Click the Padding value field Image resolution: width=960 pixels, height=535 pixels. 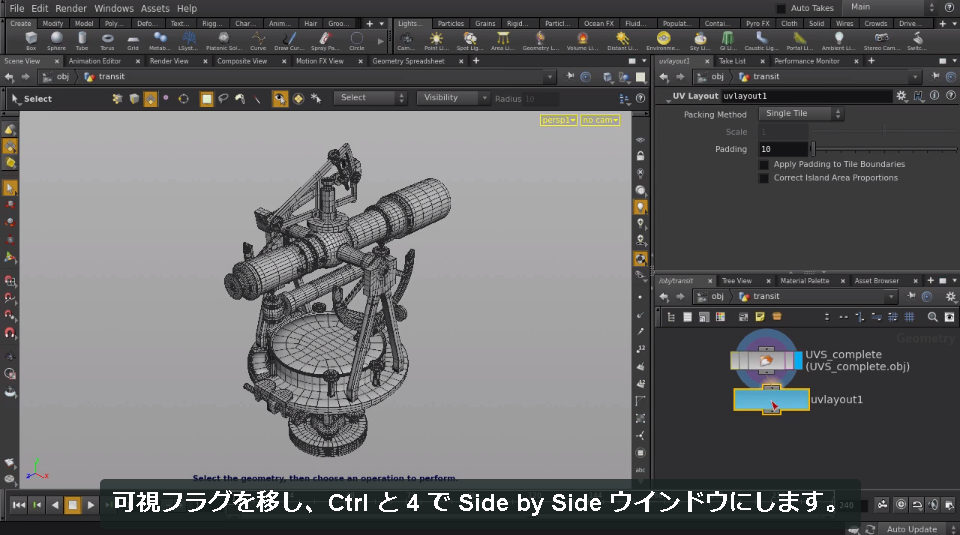point(783,149)
